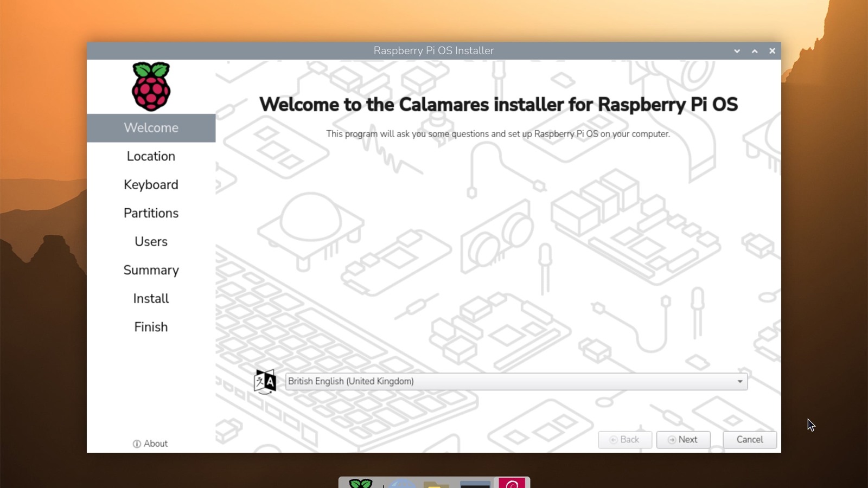Click the Summary step label
The image size is (868, 488).
pyautogui.click(x=151, y=270)
